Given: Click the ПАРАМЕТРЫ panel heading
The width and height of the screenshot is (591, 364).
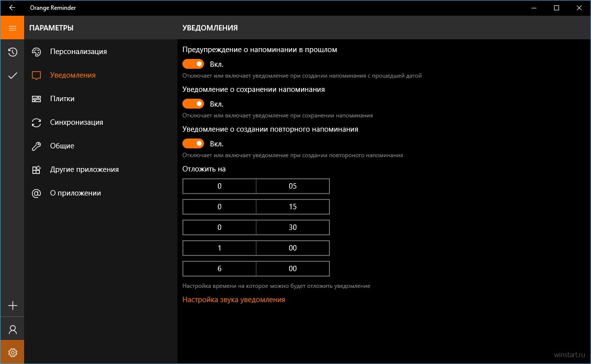Looking at the screenshot, I should tap(52, 28).
